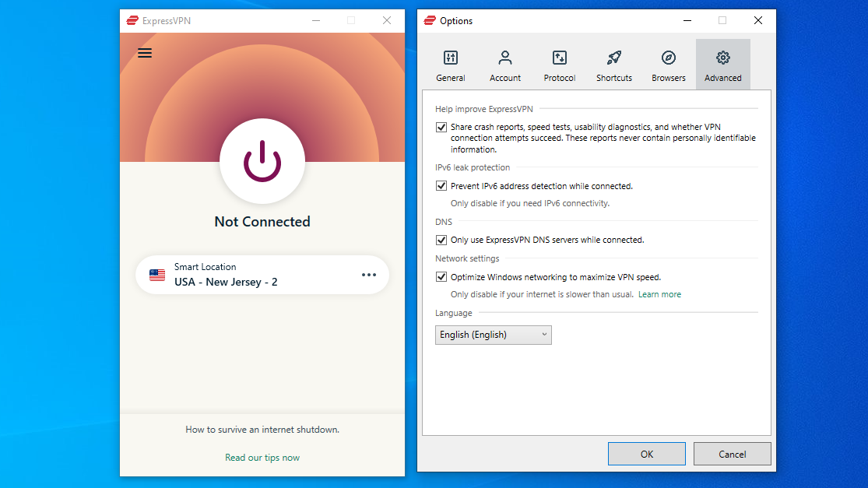
Task: Open the Shortcuts settings icon
Action: click(613, 58)
